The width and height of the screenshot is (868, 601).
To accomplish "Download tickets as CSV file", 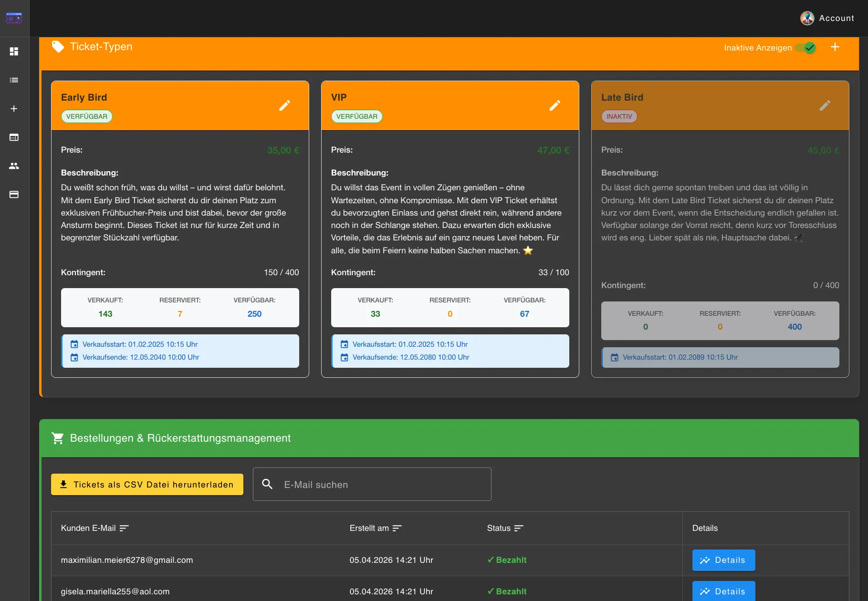I will 147,485.
